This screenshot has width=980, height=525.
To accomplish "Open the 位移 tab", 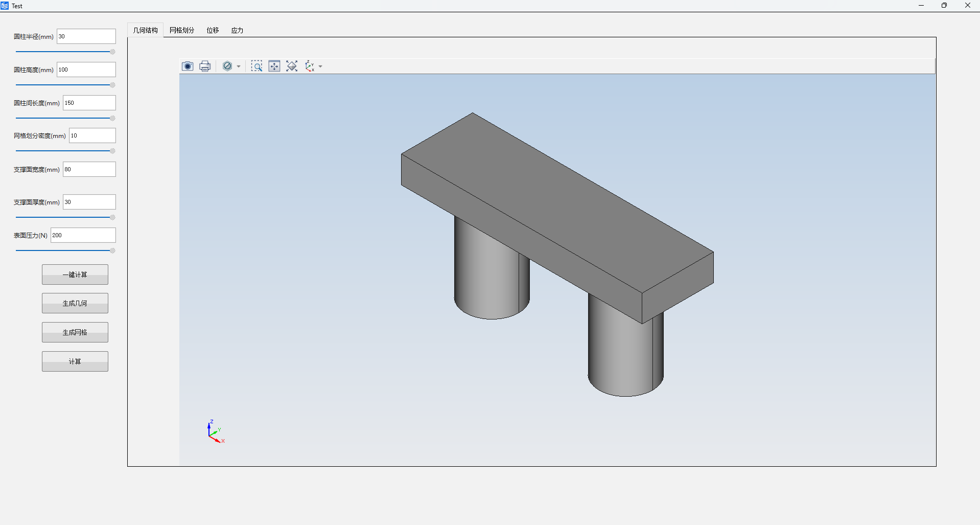I will pos(213,30).
